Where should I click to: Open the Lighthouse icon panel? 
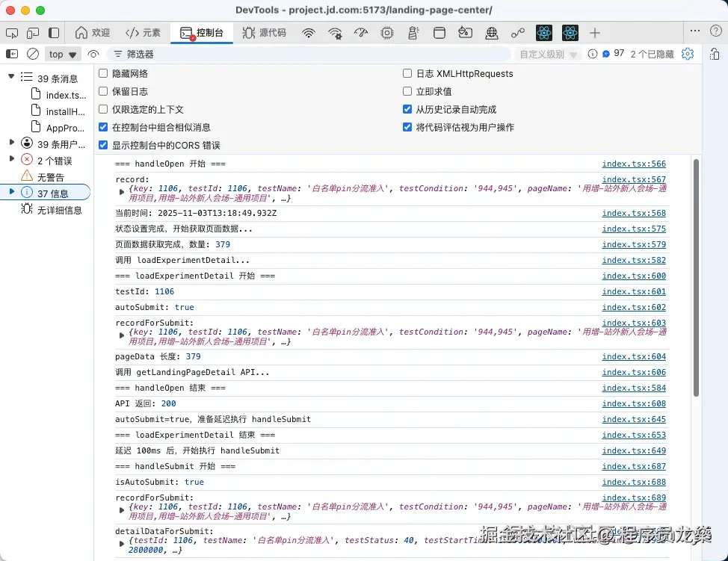click(413, 33)
